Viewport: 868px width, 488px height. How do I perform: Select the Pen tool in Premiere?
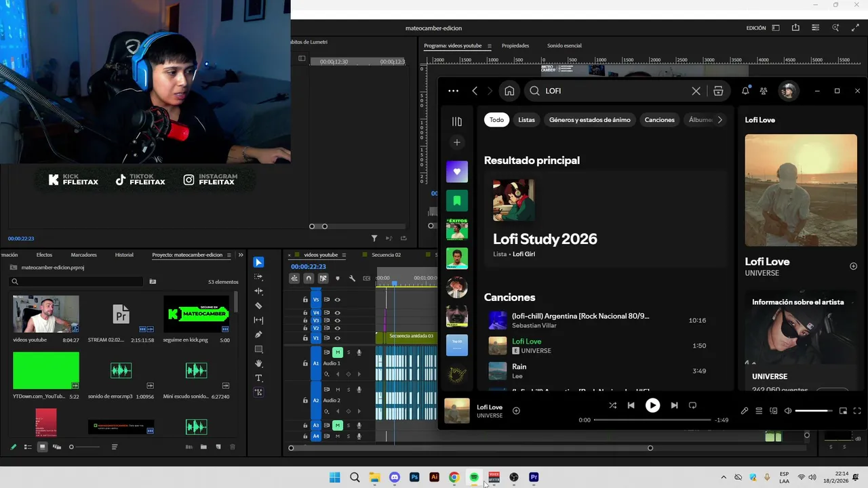point(258,335)
